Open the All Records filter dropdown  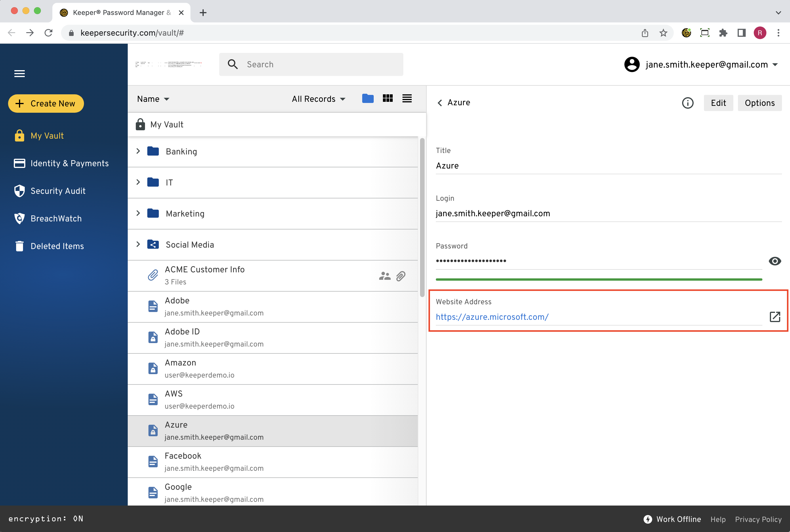(318, 99)
